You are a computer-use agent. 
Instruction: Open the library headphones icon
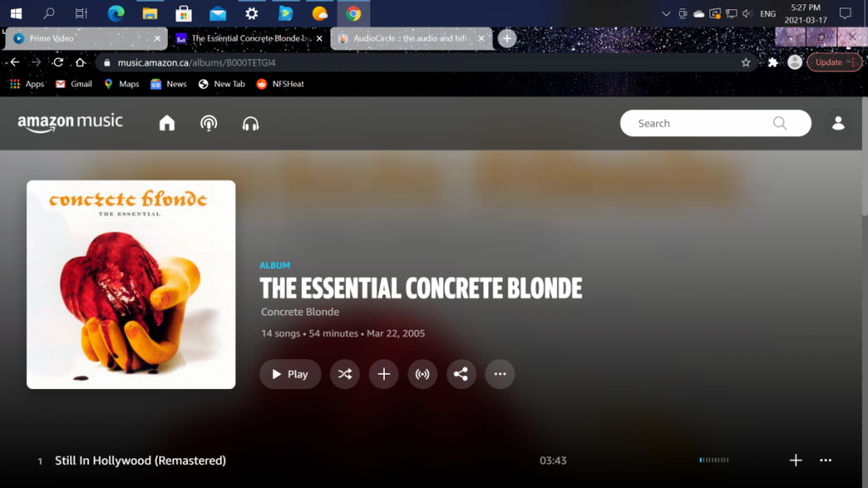coord(250,123)
